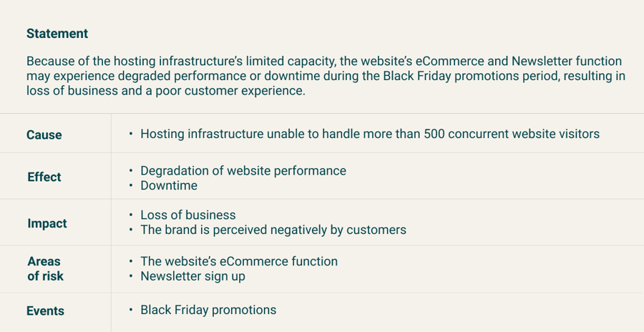Image resolution: width=644 pixels, height=332 pixels.
Task: Click the "brand is perceived negatively" bullet
Action: point(273,230)
